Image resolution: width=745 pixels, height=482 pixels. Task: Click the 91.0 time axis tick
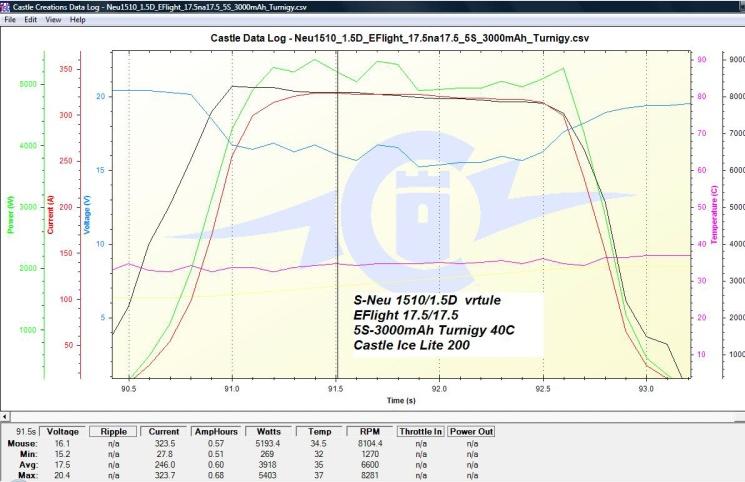(x=232, y=389)
